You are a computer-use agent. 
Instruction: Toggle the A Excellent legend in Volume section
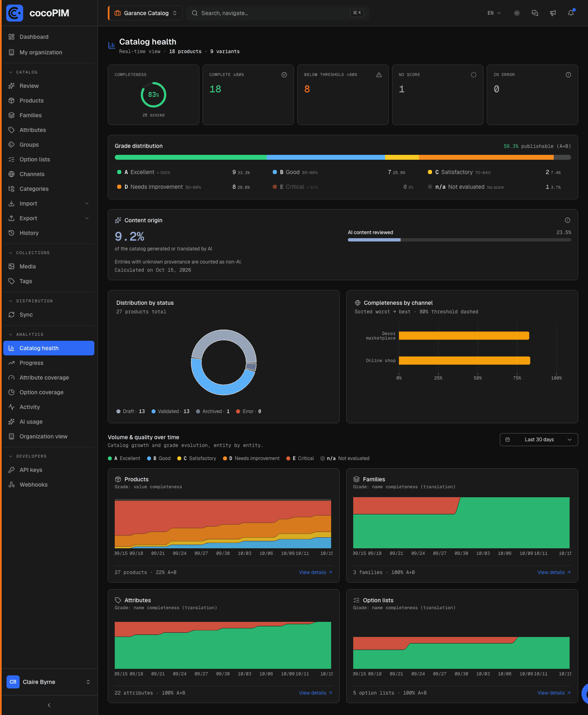[124, 458]
